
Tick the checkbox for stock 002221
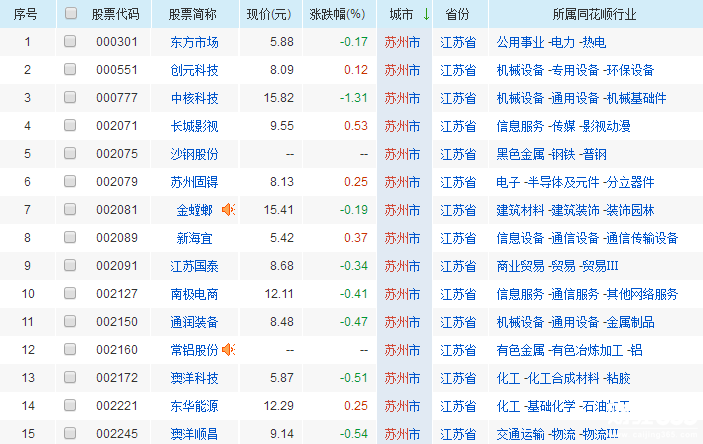tap(70, 405)
